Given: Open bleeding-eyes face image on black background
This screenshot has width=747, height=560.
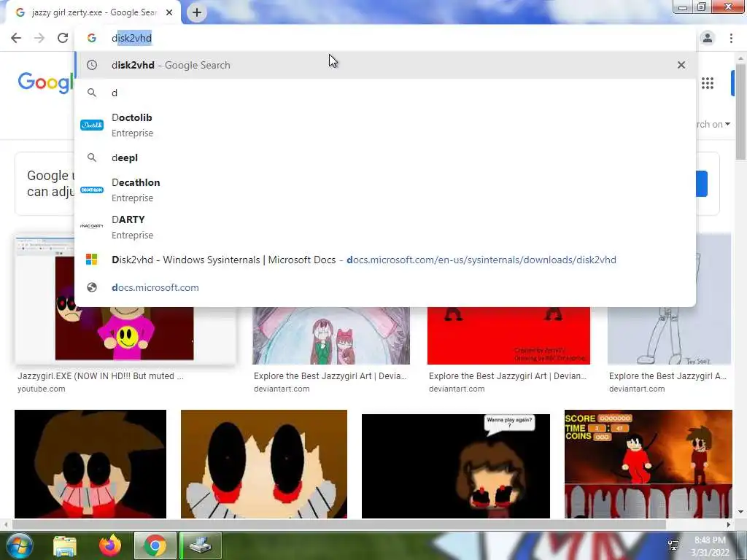Looking at the screenshot, I should 90,464.
